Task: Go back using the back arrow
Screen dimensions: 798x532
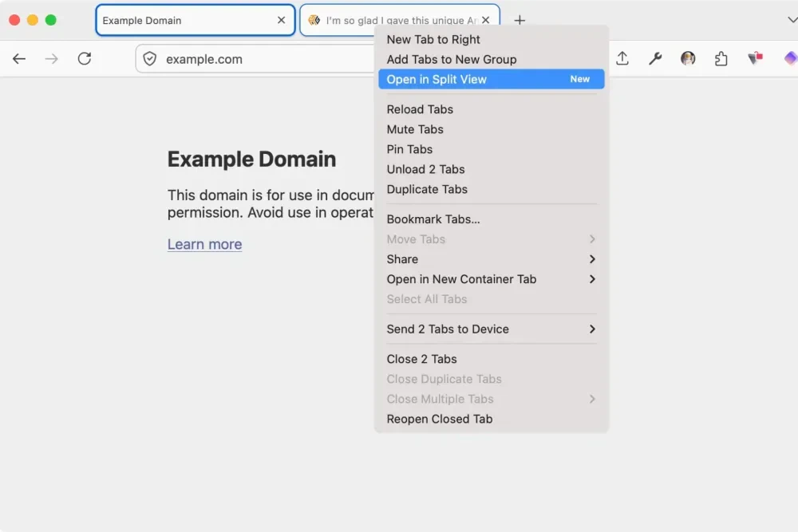Action: (19, 59)
